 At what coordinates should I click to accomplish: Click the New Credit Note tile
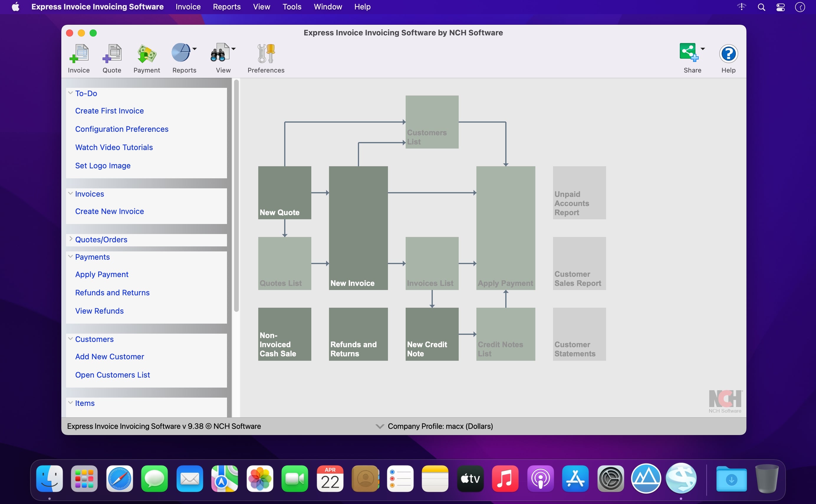(432, 334)
